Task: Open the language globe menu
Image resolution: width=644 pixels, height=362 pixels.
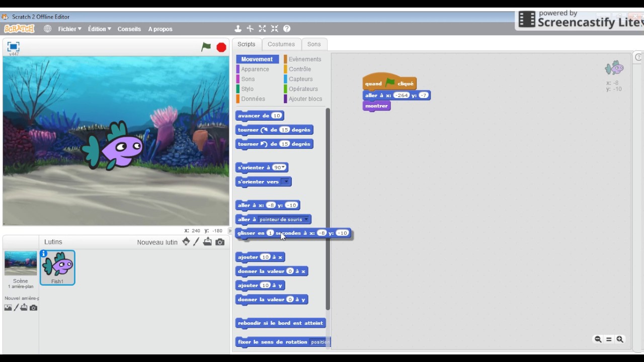Action: 47,29
